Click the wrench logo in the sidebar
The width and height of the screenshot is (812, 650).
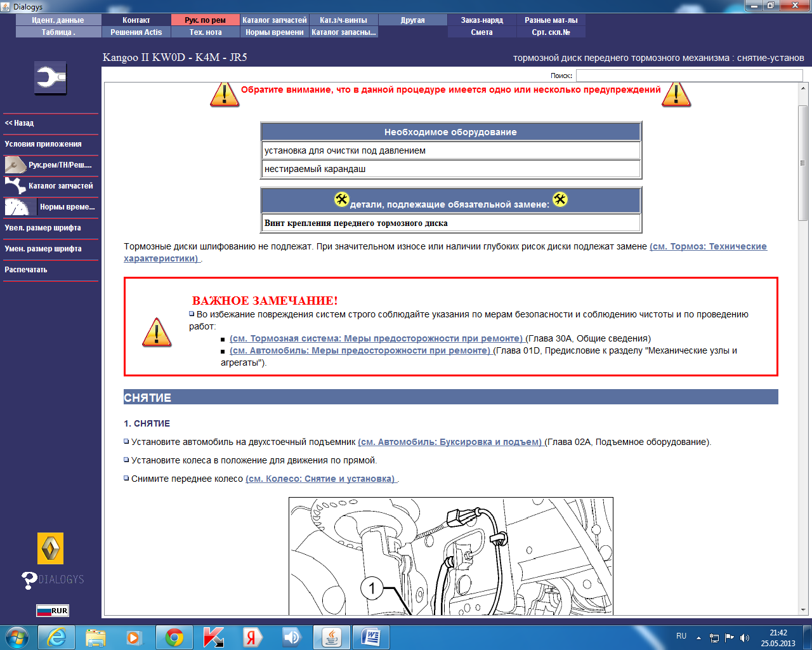pyautogui.click(x=50, y=79)
